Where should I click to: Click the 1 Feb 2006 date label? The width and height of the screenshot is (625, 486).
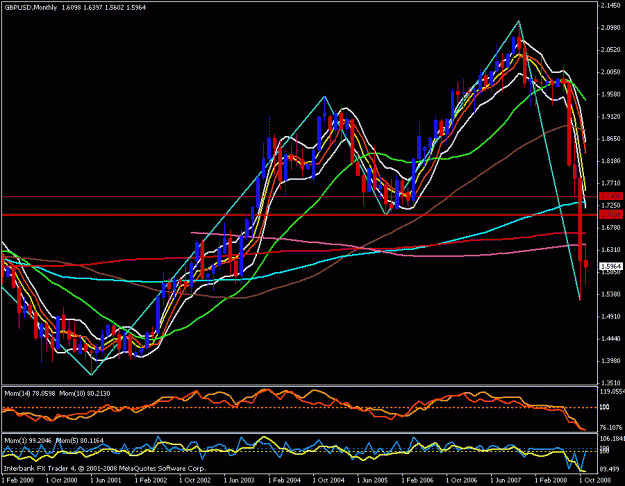pos(417,480)
